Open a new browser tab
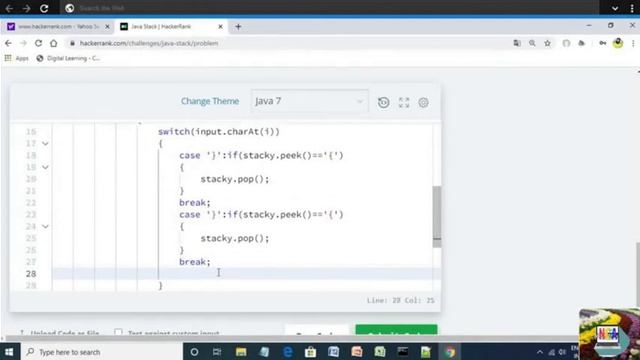The image size is (640, 360). 238,27
